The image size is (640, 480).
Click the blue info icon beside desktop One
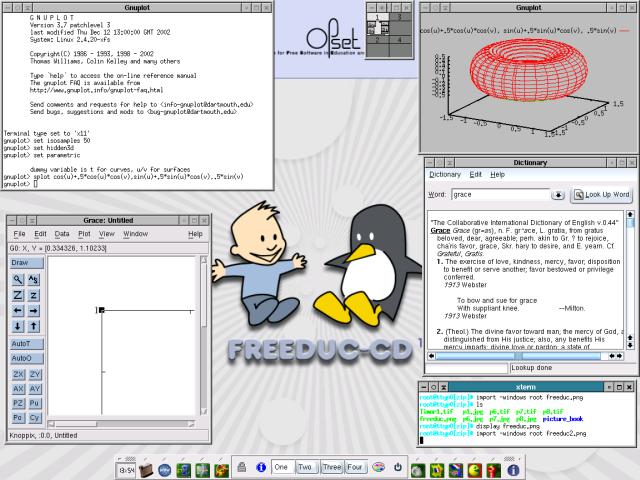click(261, 467)
